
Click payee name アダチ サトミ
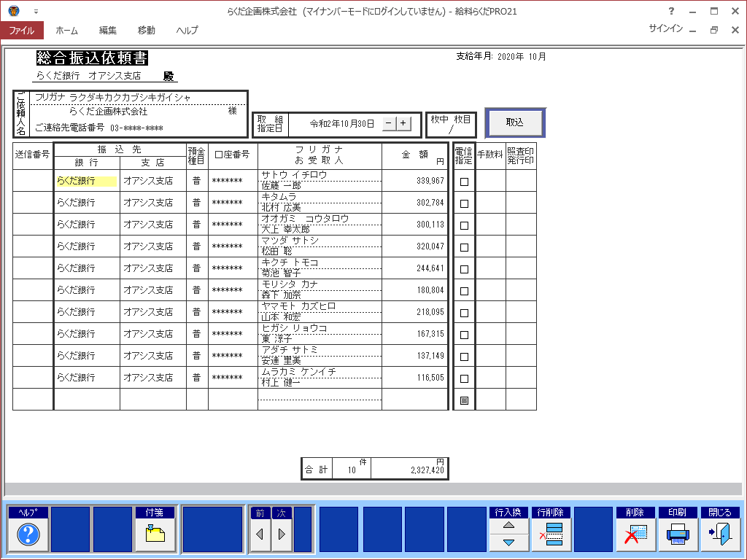[289, 350]
